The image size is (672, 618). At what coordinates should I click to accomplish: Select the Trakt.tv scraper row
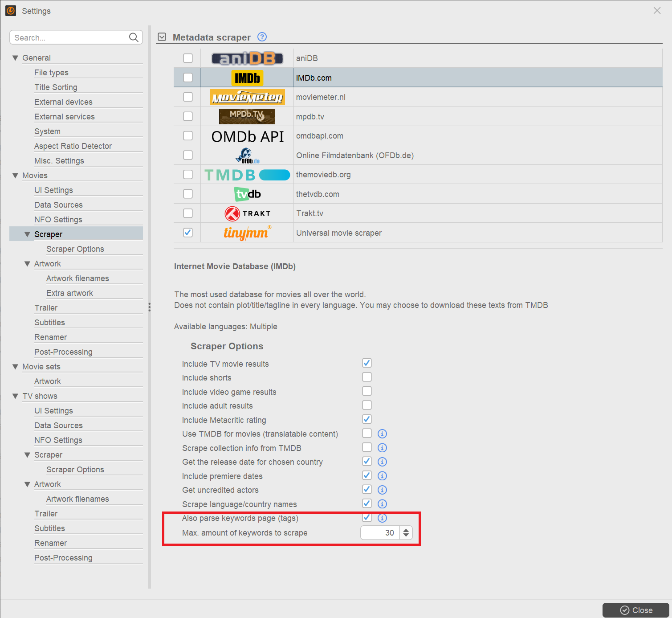pos(418,213)
